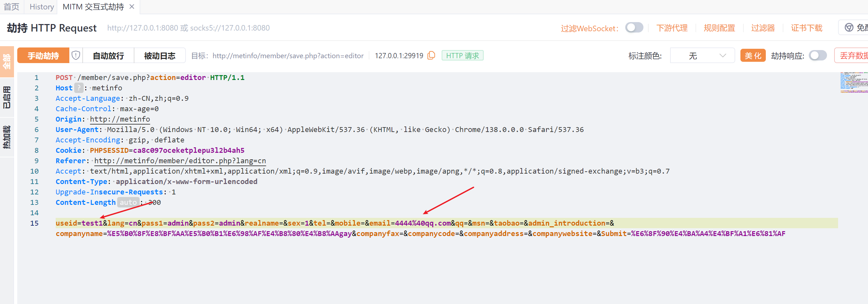Click the auto badge next to Content-Length
Viewport: 868px width, 304px height.
pyautogui.click(x=128, y=202)
